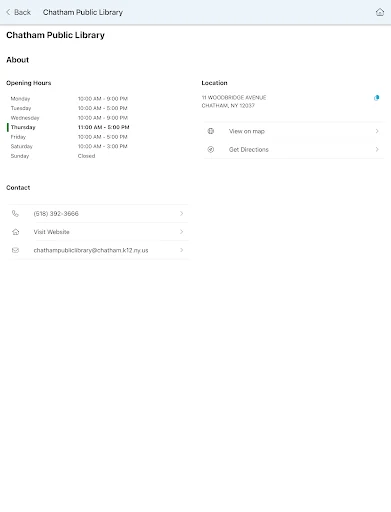Click the Contact heading
Viewport: 391px width, 512px height.
(18, 188)
